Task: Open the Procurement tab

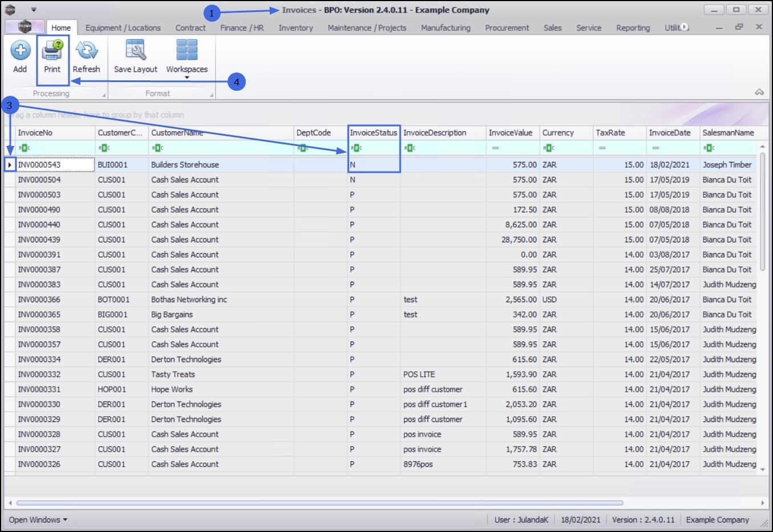Action: (x=507, y=27)
